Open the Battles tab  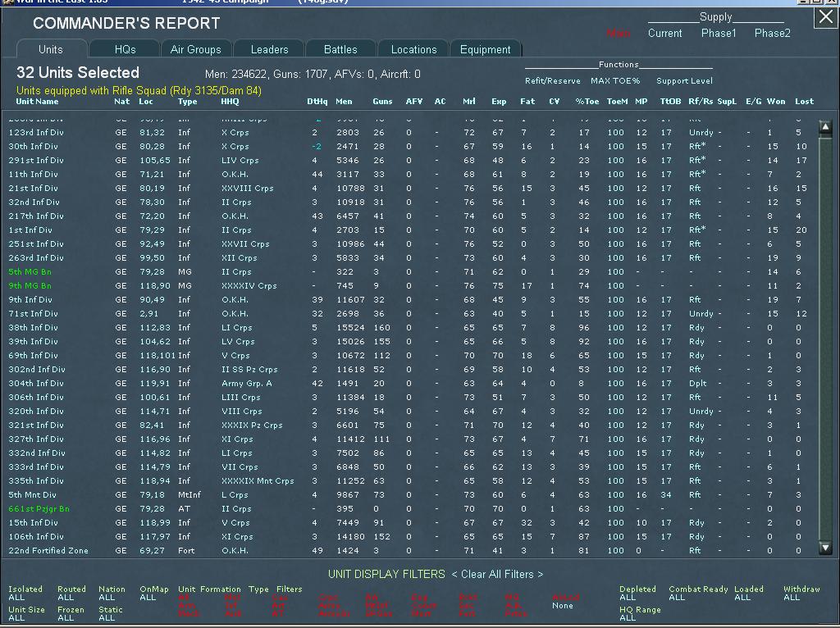pyautogui.click(x=340, y=49)
